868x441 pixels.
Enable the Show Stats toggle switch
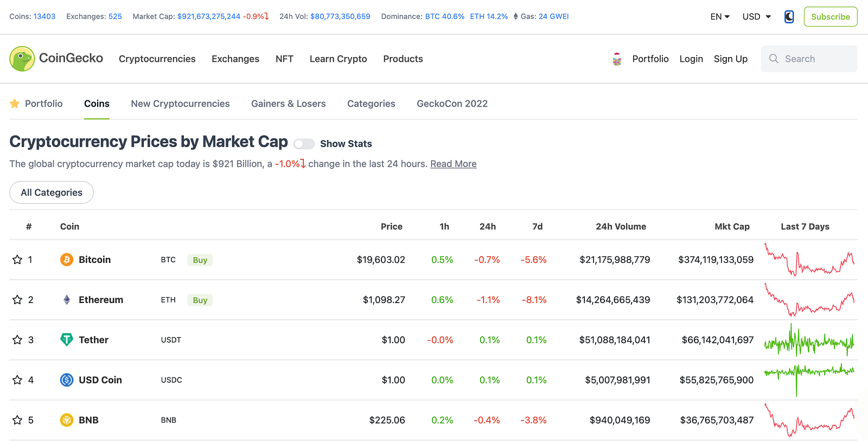(x=304, y=144)
